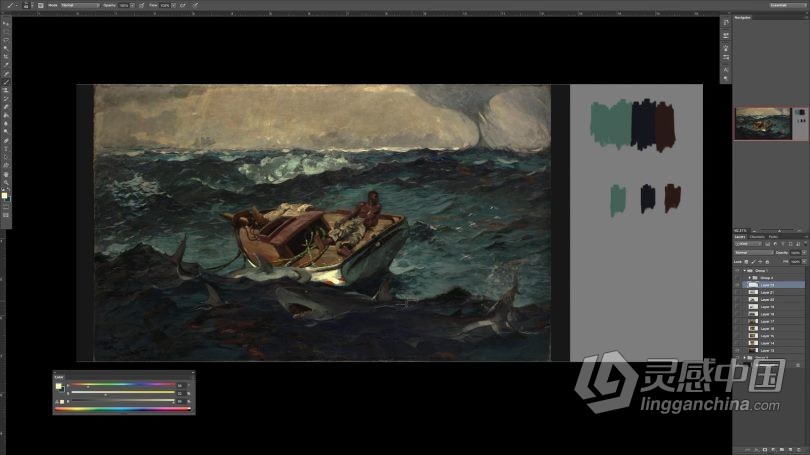Screen dimensions: 810x455
Task: Click the hue slider in Color panel
Action: 123,385
